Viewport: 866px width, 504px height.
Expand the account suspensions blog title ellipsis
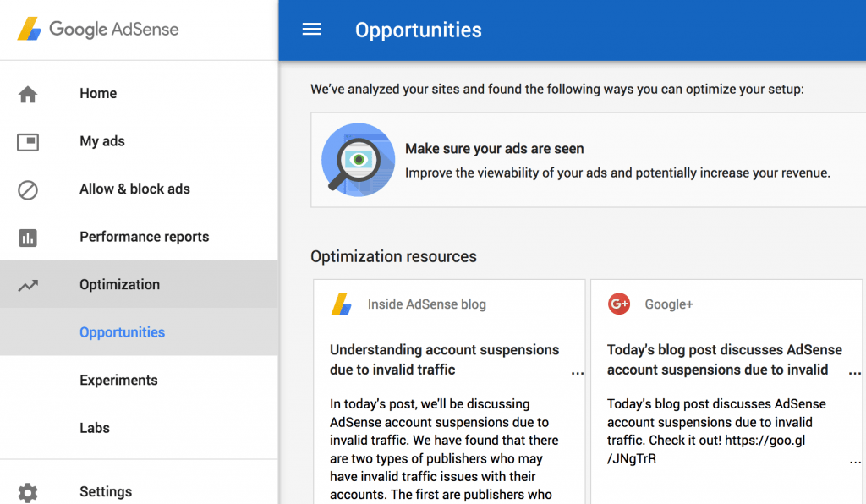point(577,371)
